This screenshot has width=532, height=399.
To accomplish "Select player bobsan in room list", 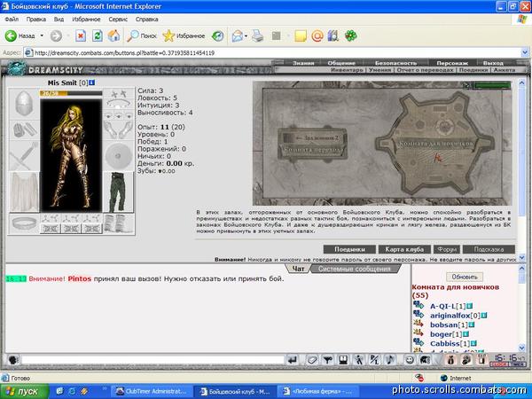I will coord(444,325).
